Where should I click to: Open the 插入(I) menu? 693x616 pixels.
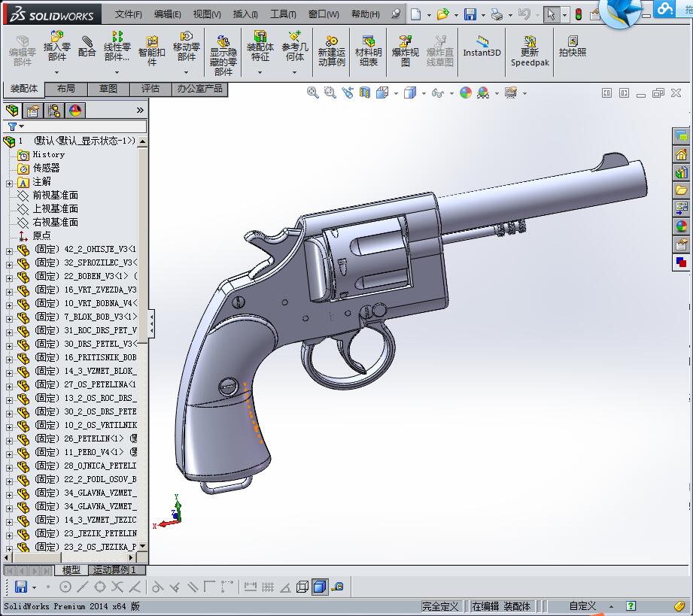point(245,14)
